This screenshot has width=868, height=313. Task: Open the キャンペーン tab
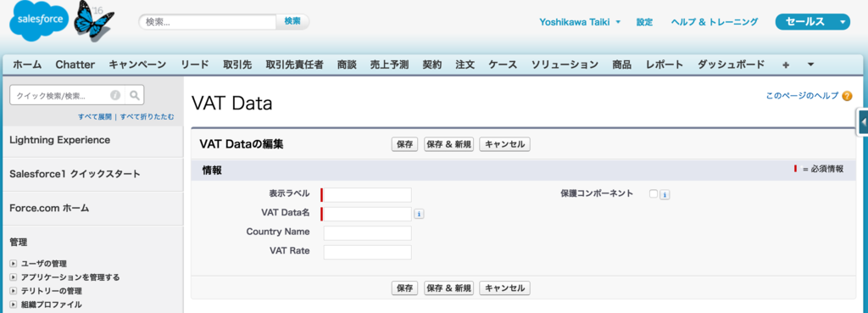click(137, 64)
